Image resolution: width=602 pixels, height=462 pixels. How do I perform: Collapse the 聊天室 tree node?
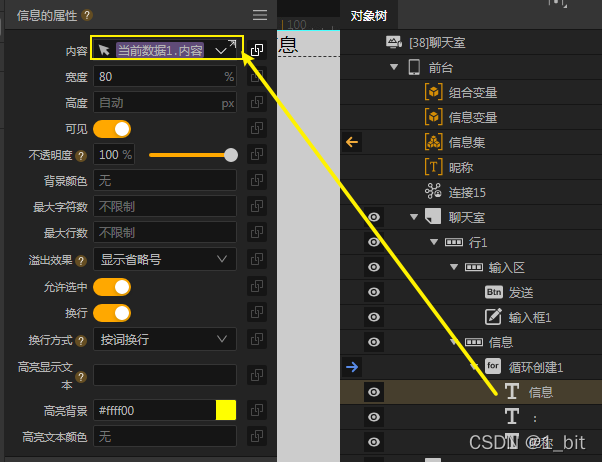[x=414, y=217]
